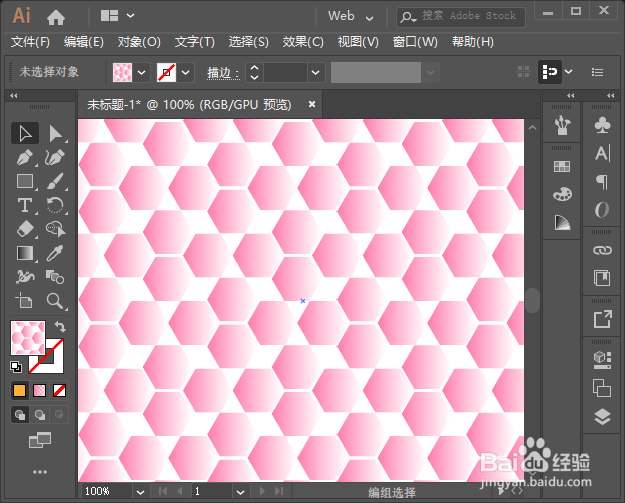625x503 pixels.
Task: Open Edit Toolbar three-dots button
Action: coord(40,472)
